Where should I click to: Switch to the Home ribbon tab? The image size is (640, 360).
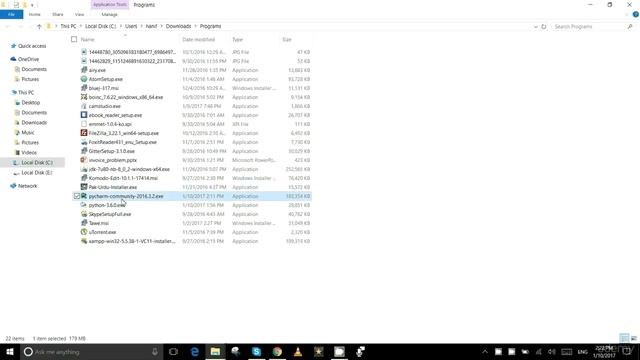35,14
